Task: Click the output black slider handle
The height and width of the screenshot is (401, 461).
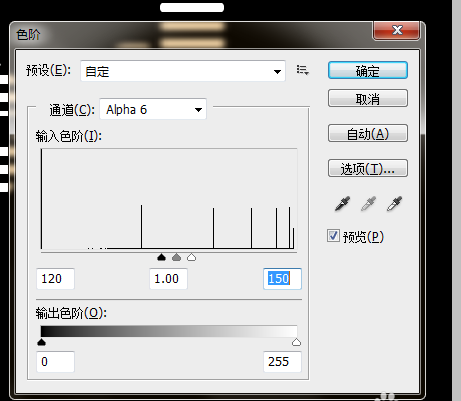Action: pyautogui.click(x=41, y=342)
